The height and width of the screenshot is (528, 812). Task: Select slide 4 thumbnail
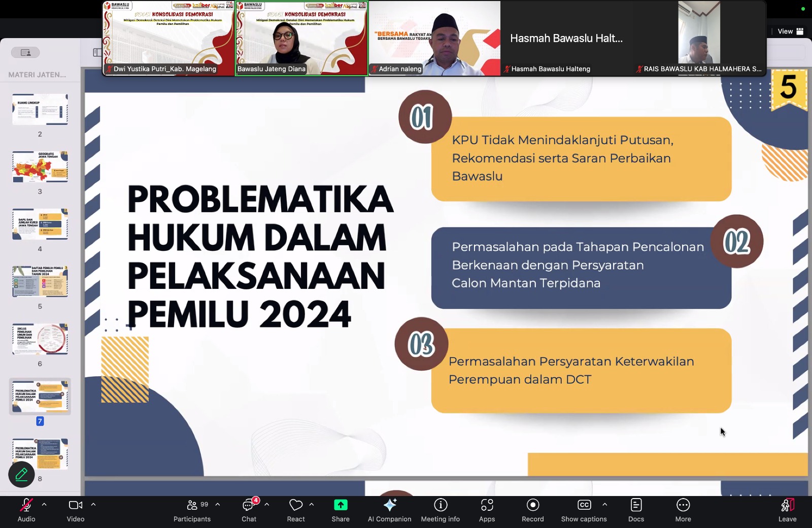click(x=40, y=224)
